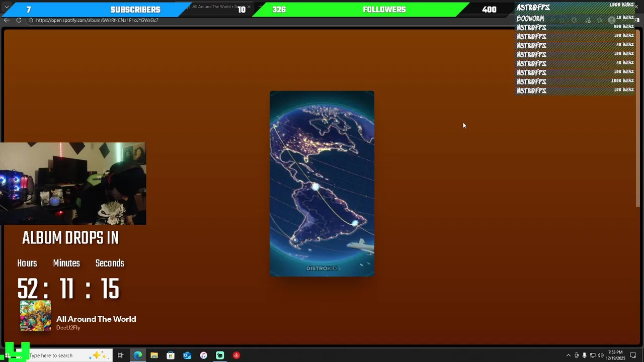Open Outlook from taskbar
644x362 pixels.
[187, 355]
